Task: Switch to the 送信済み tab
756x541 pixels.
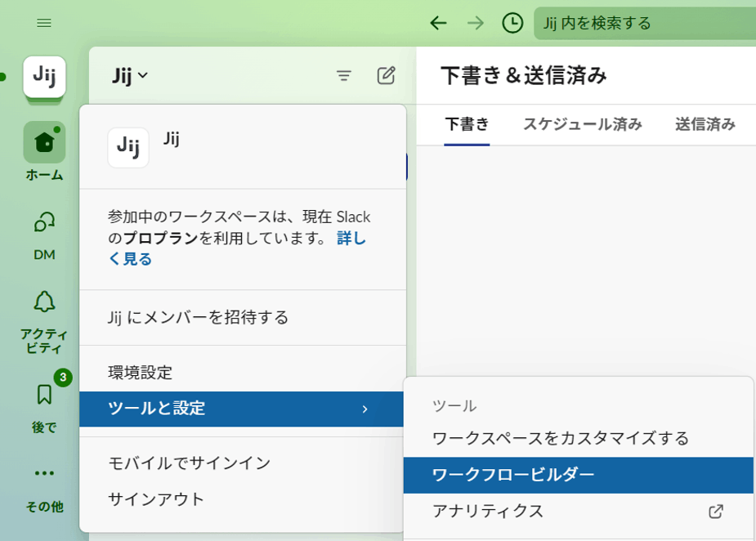Action: click(705, 124)
